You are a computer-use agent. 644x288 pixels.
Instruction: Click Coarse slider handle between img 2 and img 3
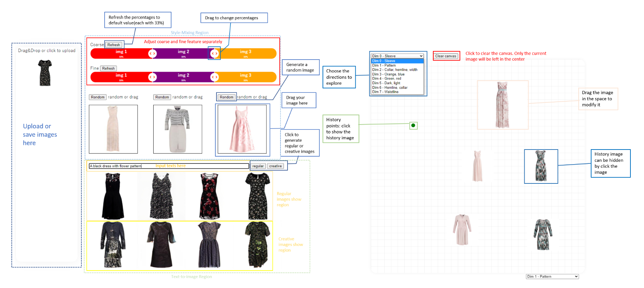pyautogui.click(x=214, y=54)
